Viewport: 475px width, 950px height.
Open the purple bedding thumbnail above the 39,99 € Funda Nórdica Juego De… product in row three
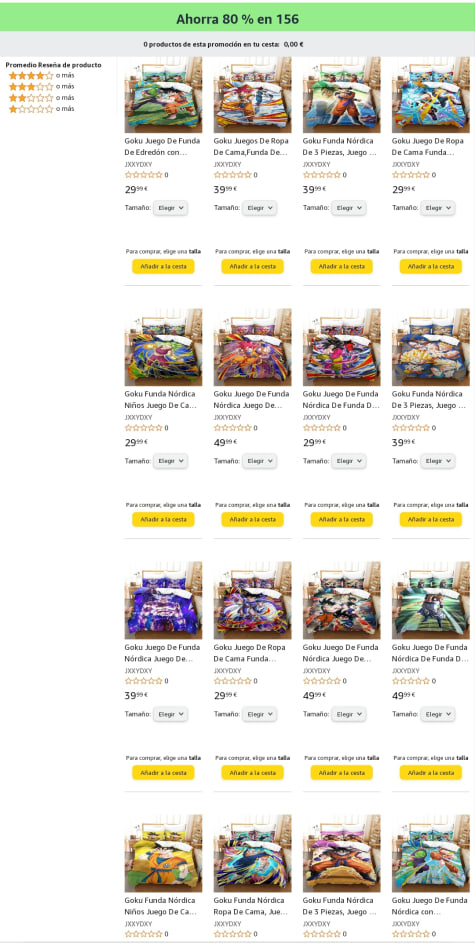(164, 600)
